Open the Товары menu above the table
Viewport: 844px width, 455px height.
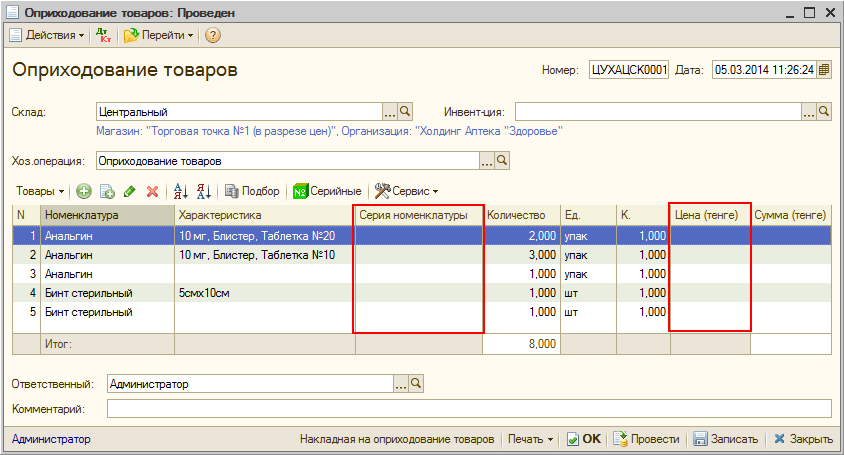[x=40, y=191]
